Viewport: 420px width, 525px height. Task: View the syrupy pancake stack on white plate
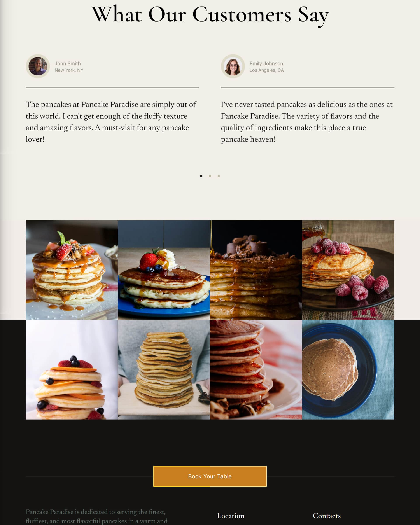[256, 370]
